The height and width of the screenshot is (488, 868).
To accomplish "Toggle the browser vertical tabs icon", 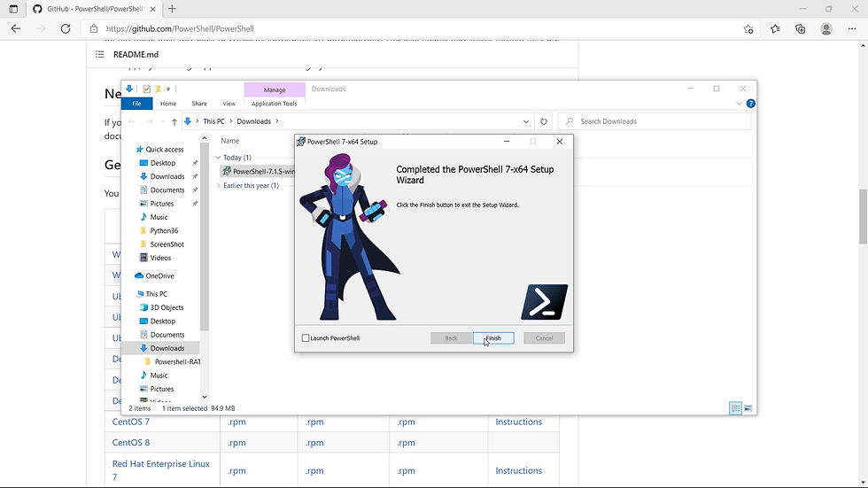I will point(13,9).
